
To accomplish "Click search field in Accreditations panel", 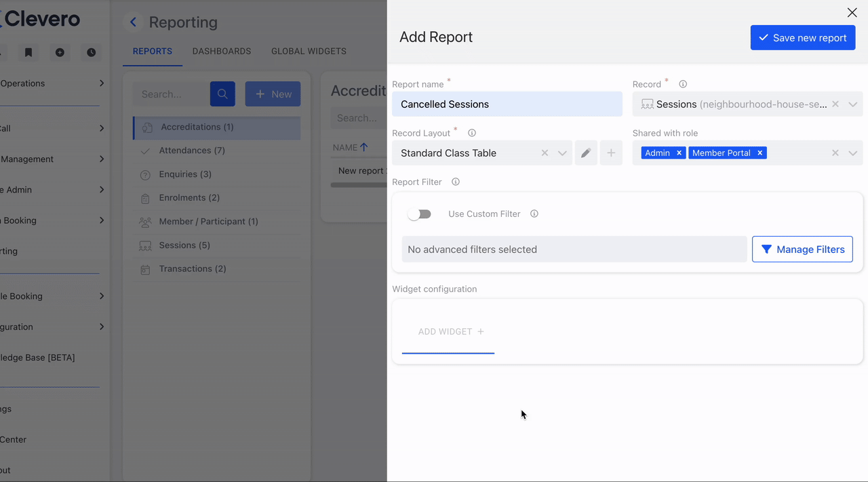I will click(359, 118).
